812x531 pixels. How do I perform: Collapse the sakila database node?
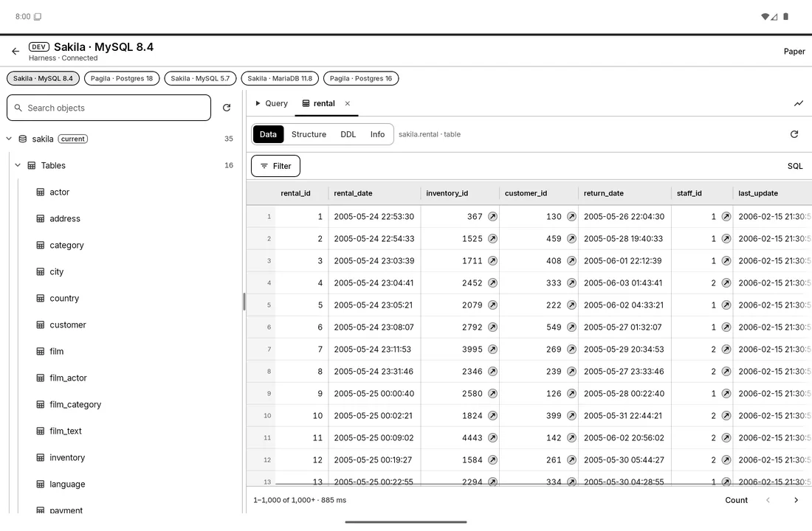click(9, 139)
